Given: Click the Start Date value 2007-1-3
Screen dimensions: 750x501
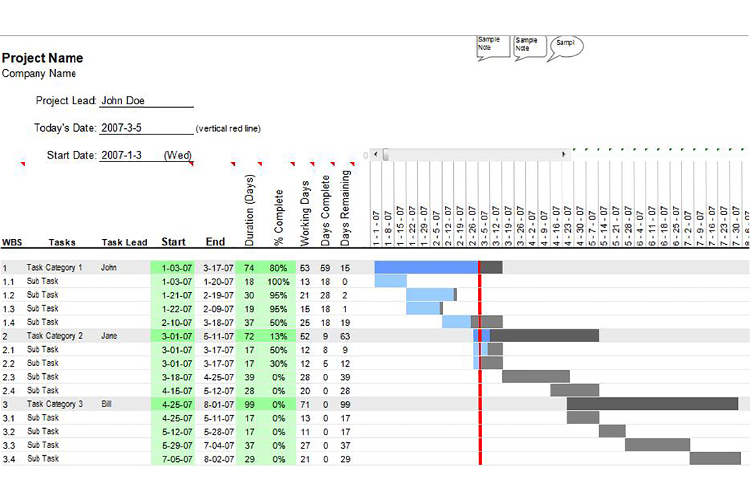Looking at the screenshot, I should pos(122,155).
